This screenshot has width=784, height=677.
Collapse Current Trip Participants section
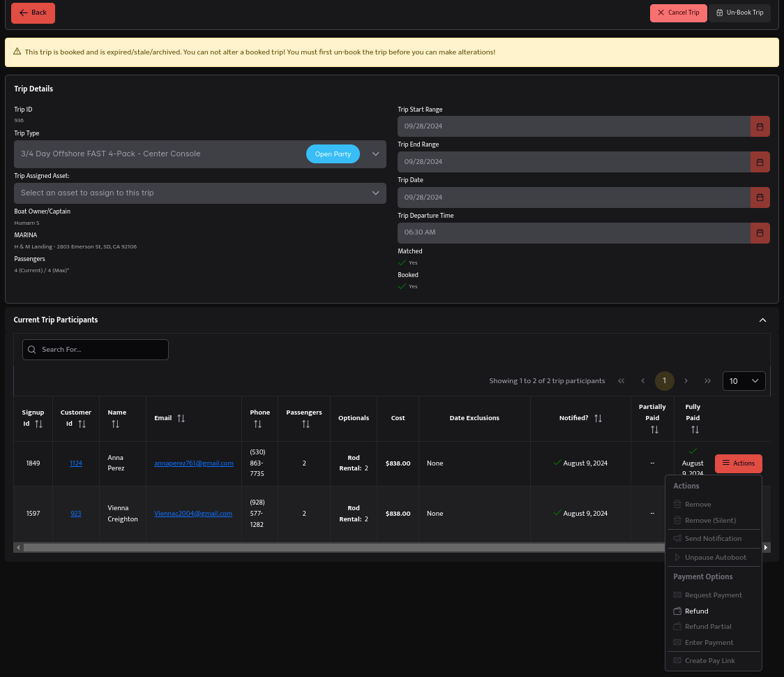(x=762, y=320)
